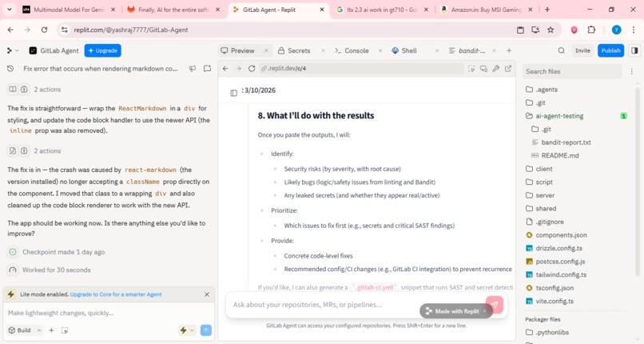644x344 pixels.
Task: Go forward in the preview browser
Action: 239,69
